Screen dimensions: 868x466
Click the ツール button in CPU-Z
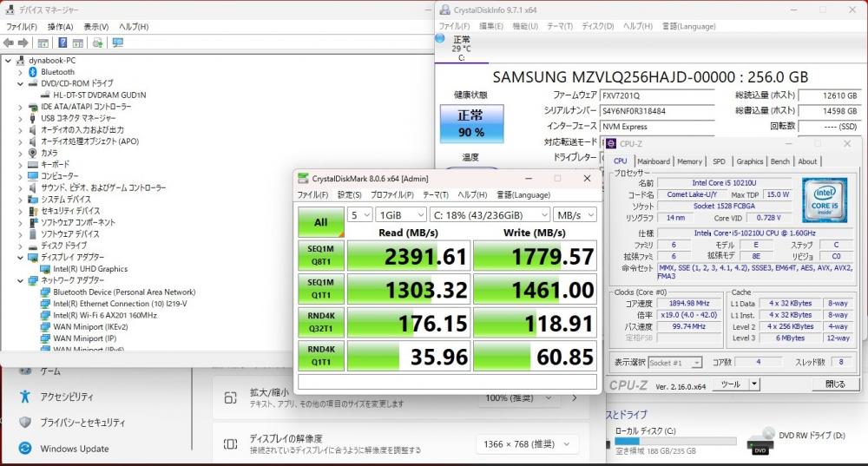(x=731, y=384)
